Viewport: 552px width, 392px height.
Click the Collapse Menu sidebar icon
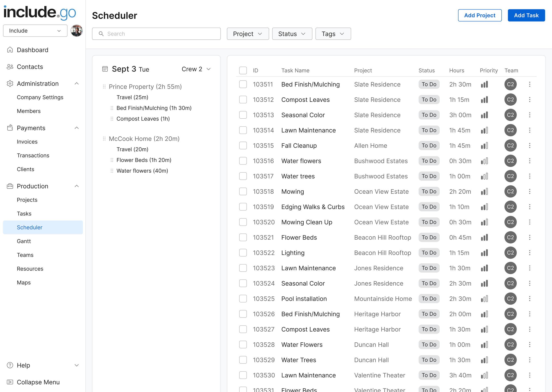pos(10,382)
